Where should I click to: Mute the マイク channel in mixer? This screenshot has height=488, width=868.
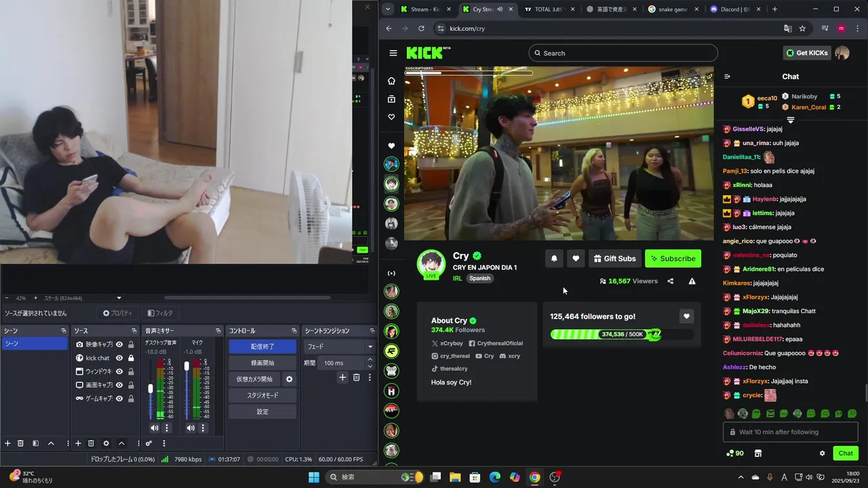pyautogui.click(x=191, y=428)
